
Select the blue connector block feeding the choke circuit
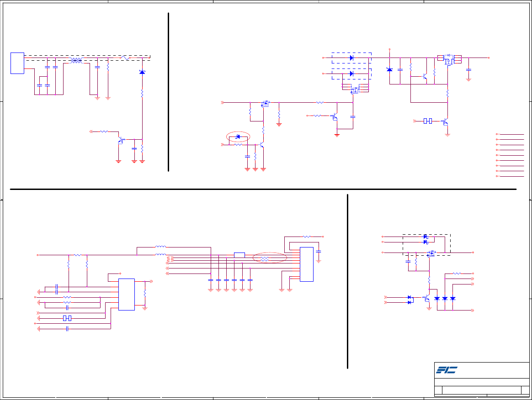pyautogui.click(x=17, y=63)
